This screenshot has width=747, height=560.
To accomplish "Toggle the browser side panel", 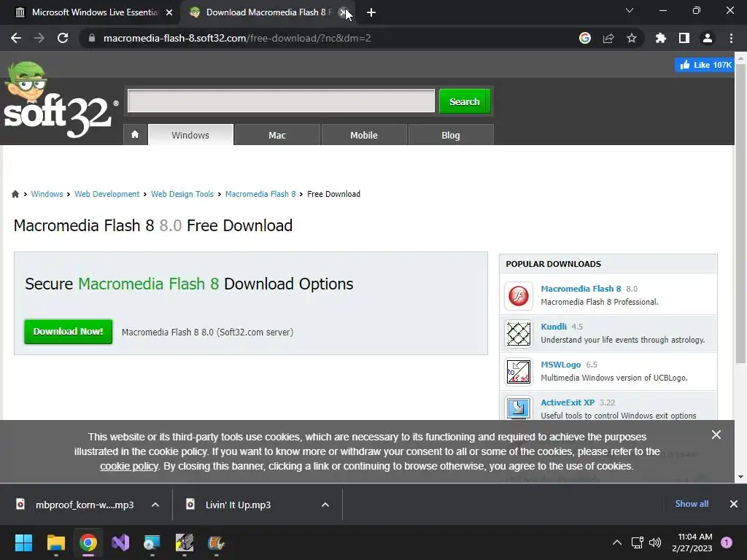I will (x=684, y=38).
